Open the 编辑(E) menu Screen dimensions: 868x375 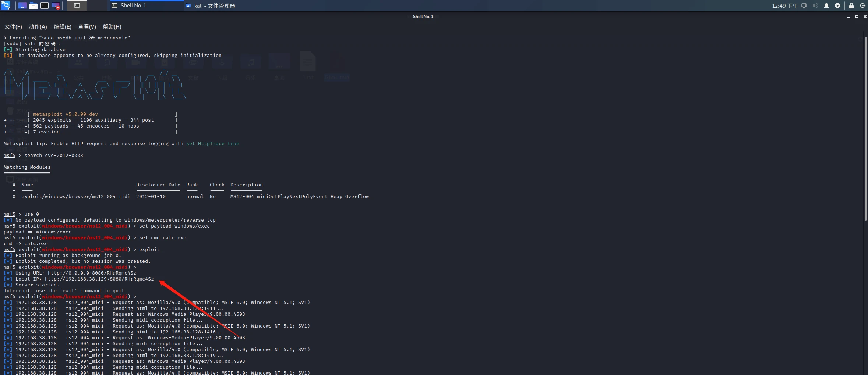(63, 27)
